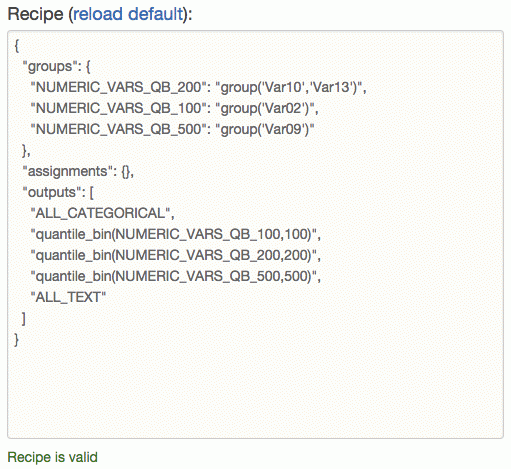Click the 'reload default' link

[x=128, y=14]
